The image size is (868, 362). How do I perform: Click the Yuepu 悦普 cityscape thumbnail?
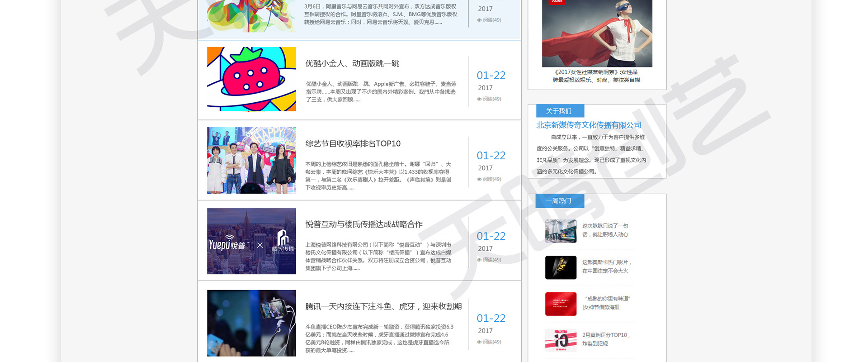[x=251, y=241]
